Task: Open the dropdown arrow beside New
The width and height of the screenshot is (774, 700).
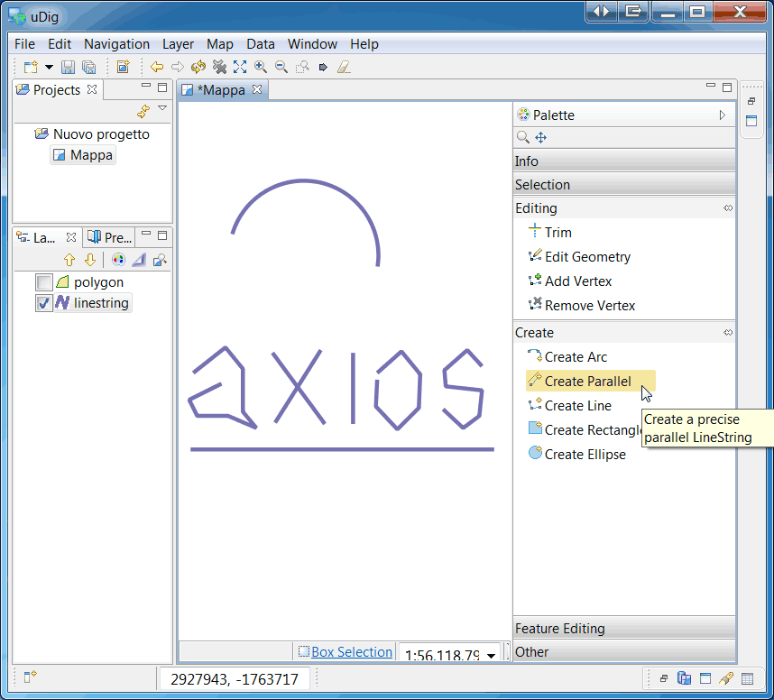Action: (49, 67)
